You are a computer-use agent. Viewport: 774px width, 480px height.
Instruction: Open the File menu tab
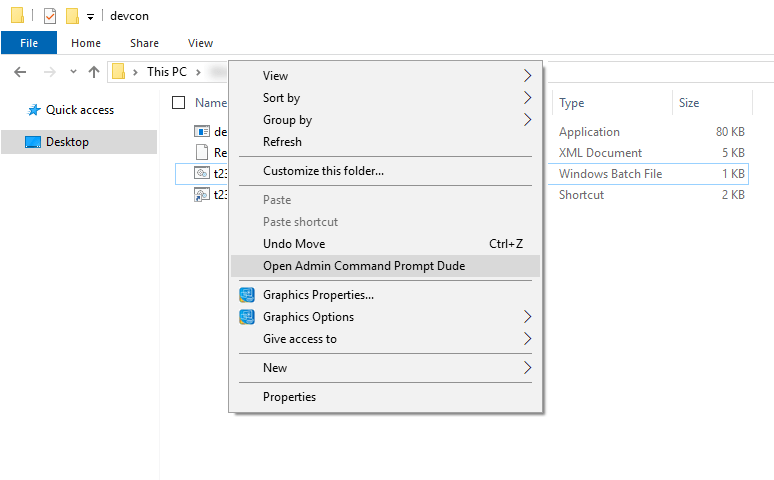pos(29,43)
